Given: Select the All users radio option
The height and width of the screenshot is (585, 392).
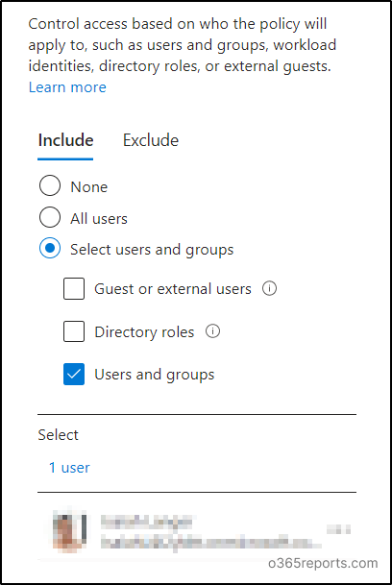Looking at the screenshot, I should point(50,217).
